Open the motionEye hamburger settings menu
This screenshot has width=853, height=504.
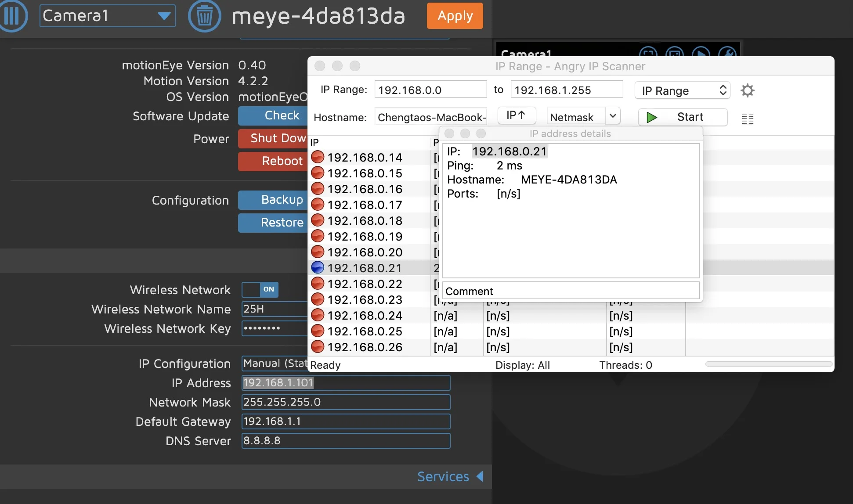click(12, 16)
